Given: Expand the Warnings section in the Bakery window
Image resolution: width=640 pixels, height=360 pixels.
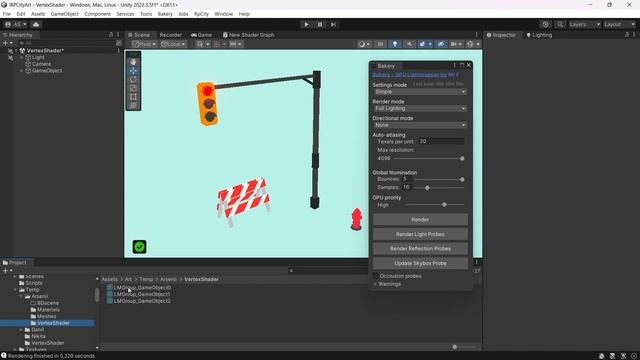Looking at the screenshot, I should [x=375, y=284].
